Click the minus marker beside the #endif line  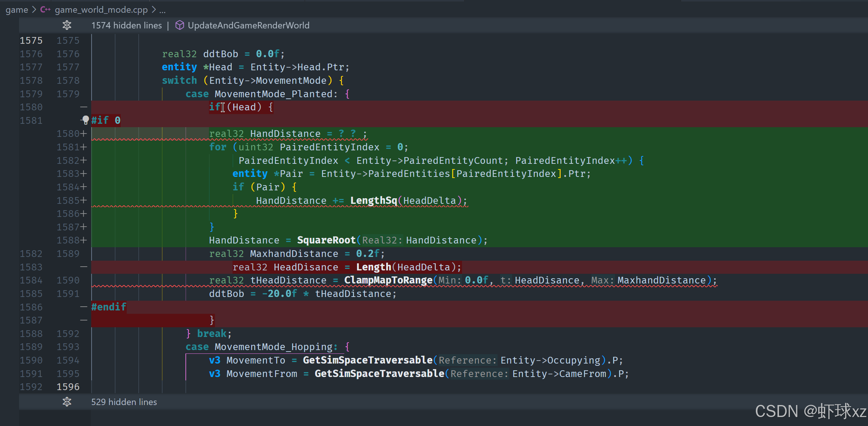coord(84,307)
